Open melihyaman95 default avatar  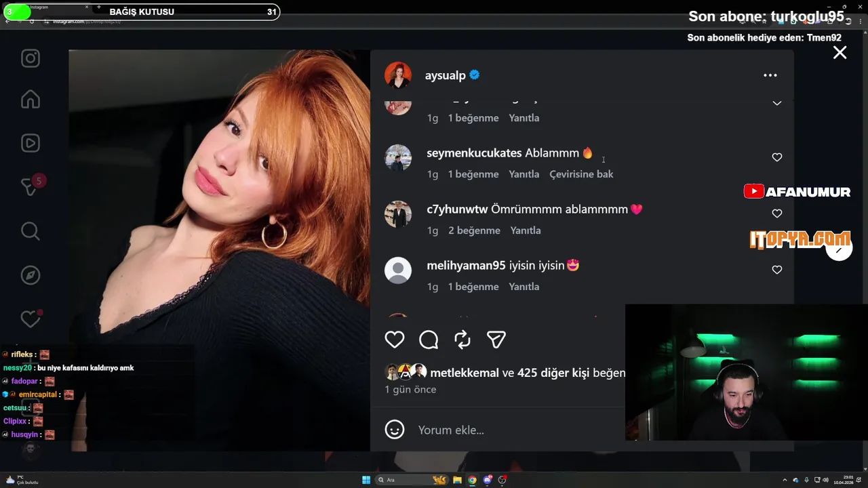[x=398, y=270]
